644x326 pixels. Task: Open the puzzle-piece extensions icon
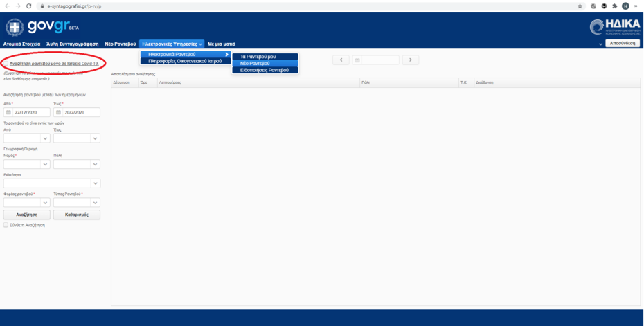coord(614,6)
